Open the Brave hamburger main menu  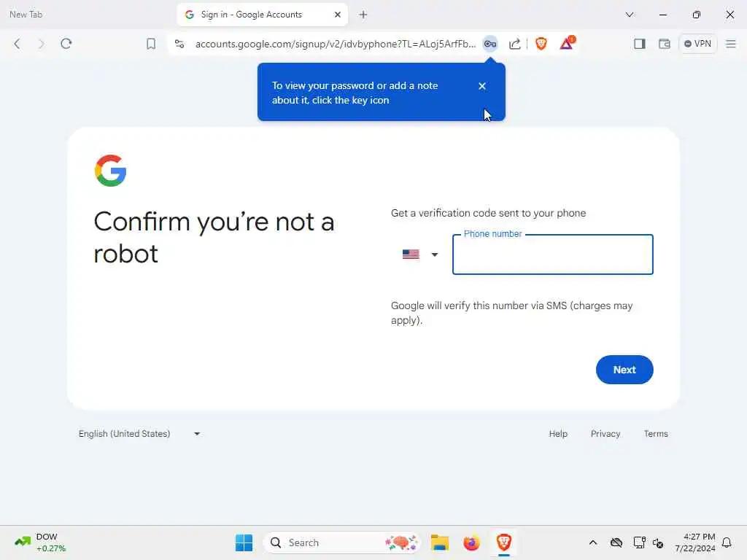[730, 44]
